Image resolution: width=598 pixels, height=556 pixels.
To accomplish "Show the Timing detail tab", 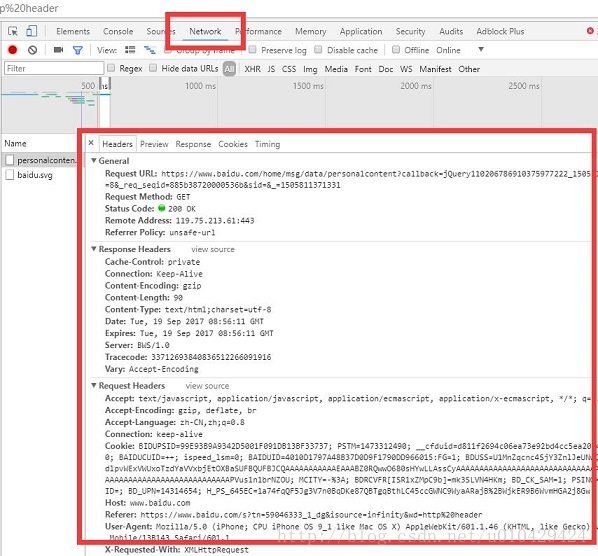I will click(x=267, y=144).
